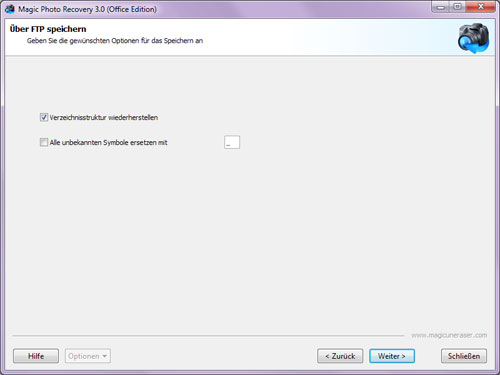
Task: Click the replacement symbol input box
Action: 232,142
